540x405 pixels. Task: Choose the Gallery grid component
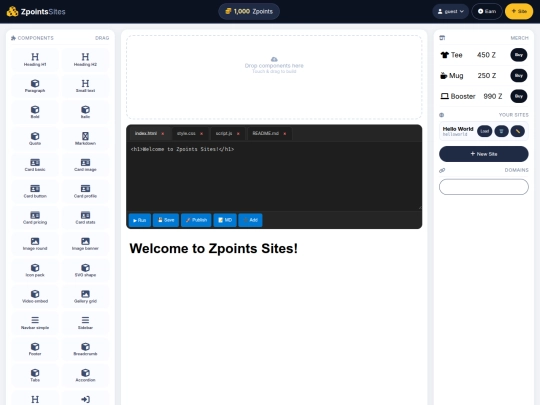coord(85,297)
